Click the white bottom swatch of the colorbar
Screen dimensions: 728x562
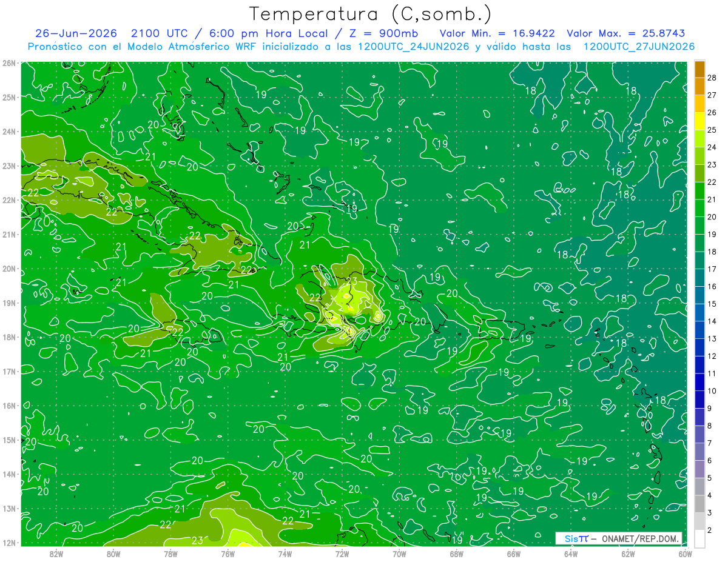(x=699, y=538)
